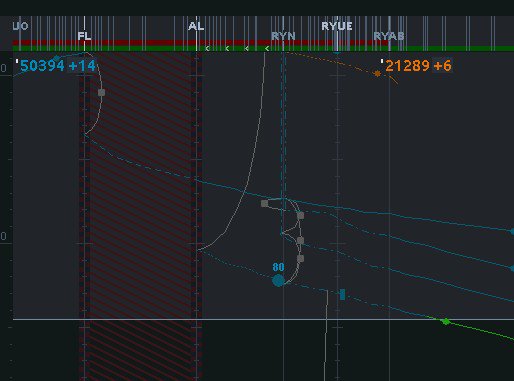
Task: Select the RYUE station label
Action: [337, 26]
